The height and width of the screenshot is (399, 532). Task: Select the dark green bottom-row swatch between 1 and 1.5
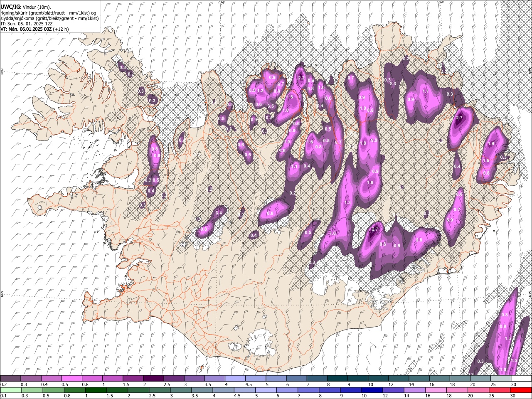[x=96, y=390]
